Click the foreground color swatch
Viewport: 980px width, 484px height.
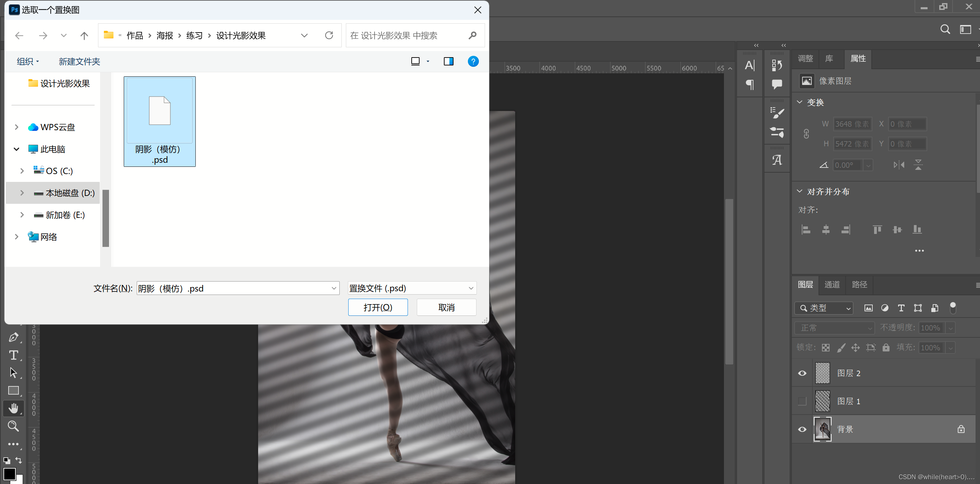click(x=9, y=474)
